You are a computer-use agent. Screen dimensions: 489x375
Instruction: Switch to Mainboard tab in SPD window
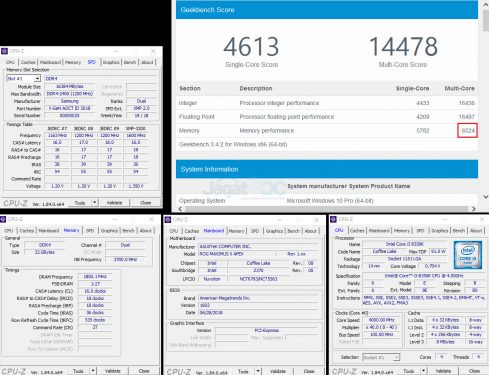click(50, 62)
